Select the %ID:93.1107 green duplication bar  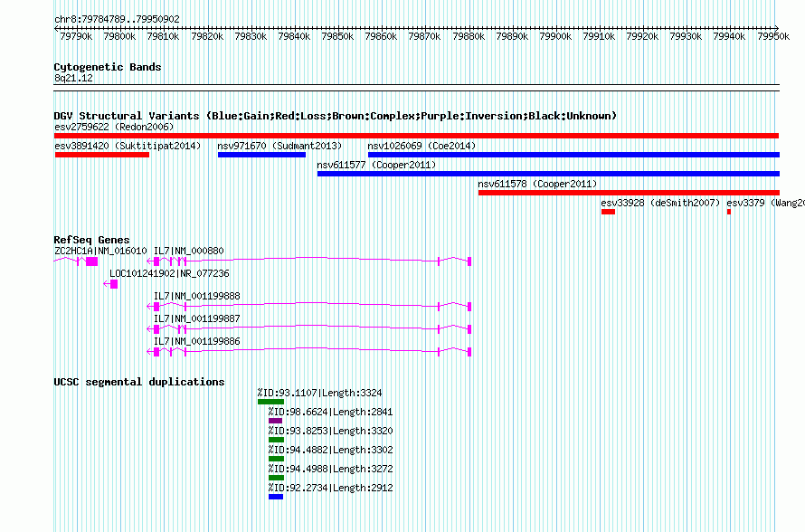(x=270, y=402)
